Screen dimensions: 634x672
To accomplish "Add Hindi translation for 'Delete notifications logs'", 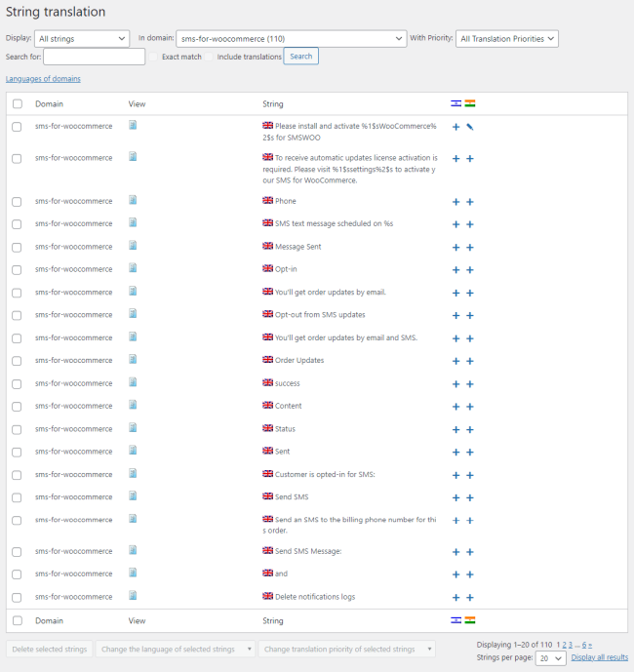I will point(470,598).
